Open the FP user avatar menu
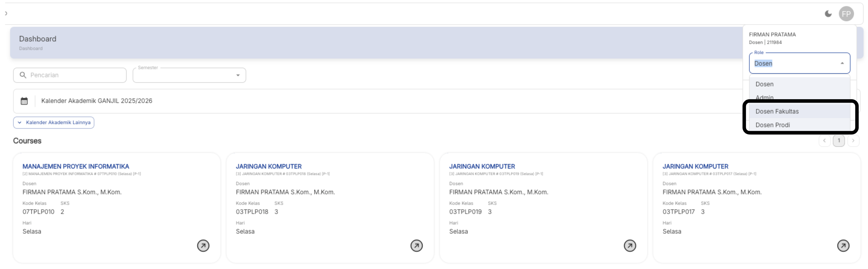This screenshot has width=868, height=269. tap(846, 14)
